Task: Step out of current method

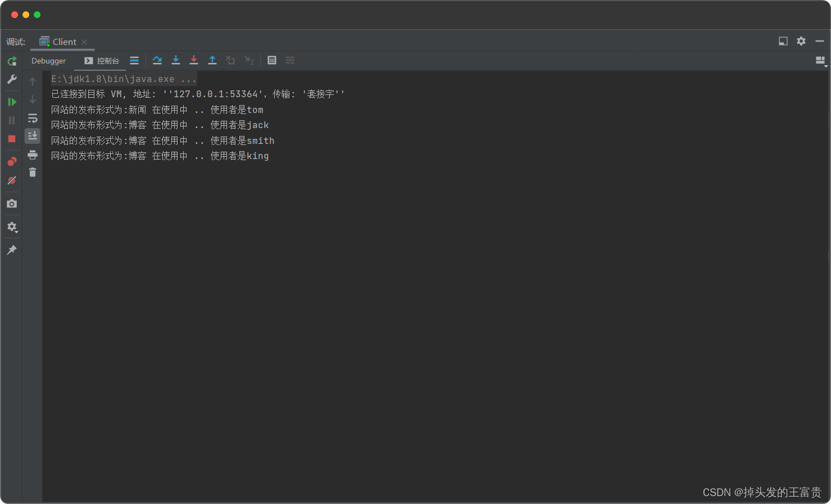Action: pyautogui.click(x=212, y=60)
